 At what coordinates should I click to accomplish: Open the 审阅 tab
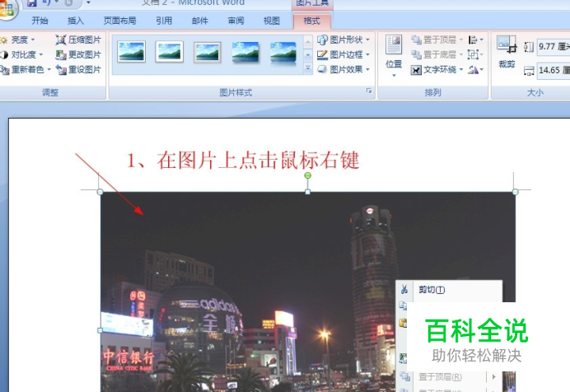click(236, 21)
